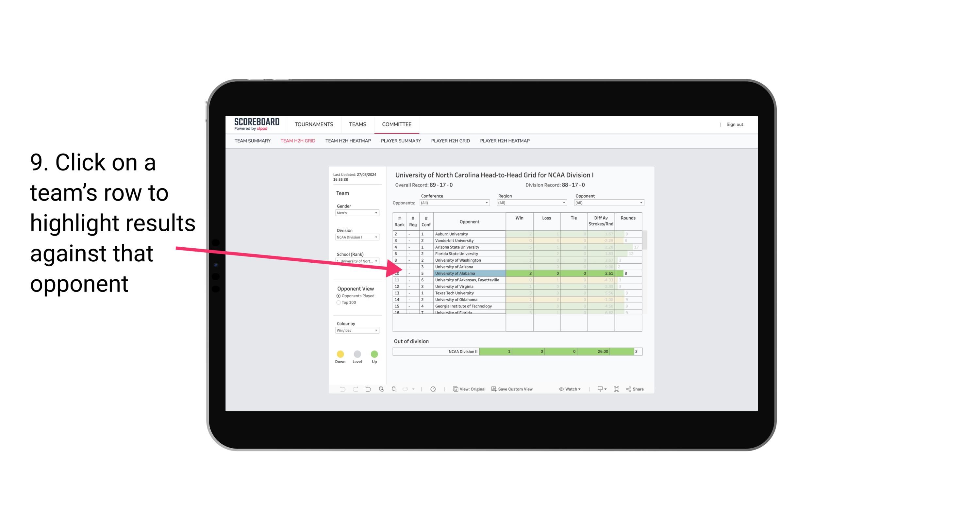Click the fullscreen expand icon

[x=617, y=389]
